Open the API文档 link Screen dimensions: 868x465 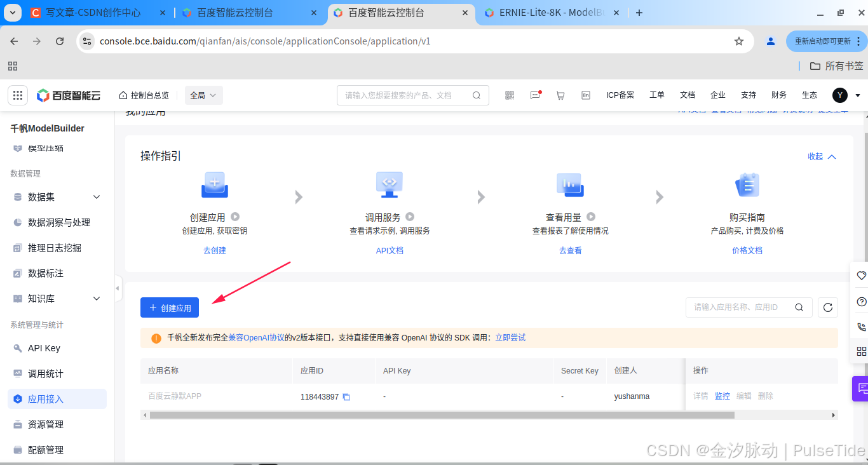coord(390,250)
